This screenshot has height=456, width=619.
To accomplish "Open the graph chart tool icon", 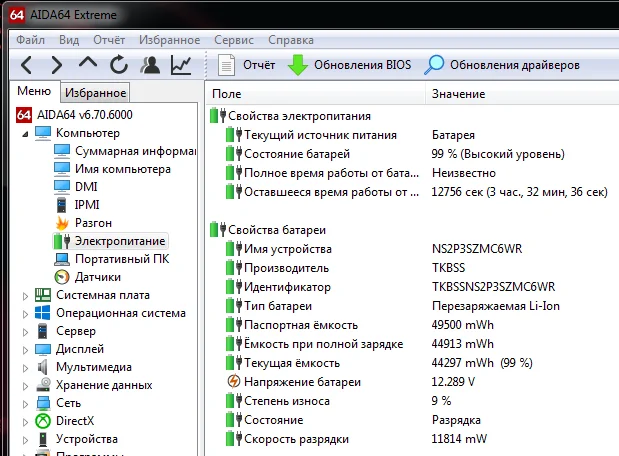I will click(x=181, y=65).
